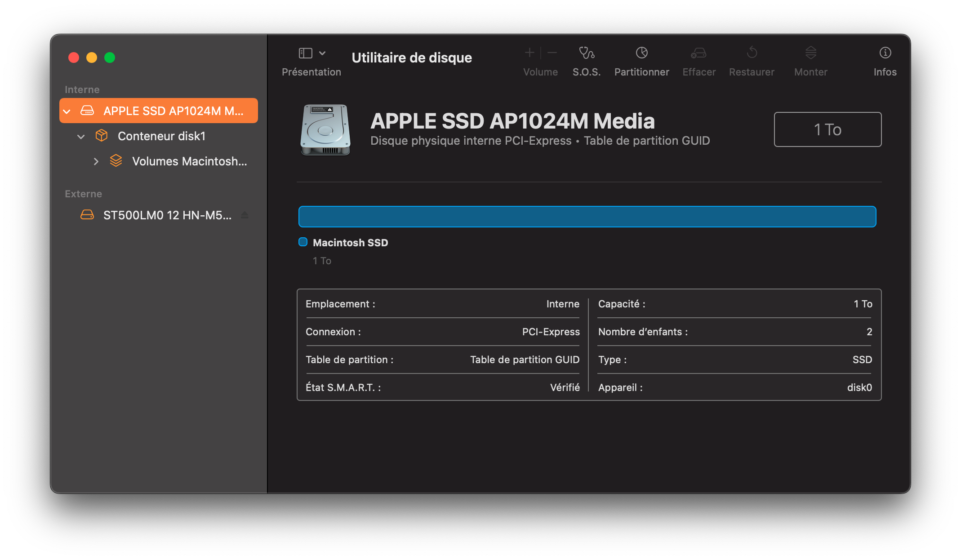This screenshot has width=961, height=560.
Task: Click the Présentation label
Action: [311, 72]
